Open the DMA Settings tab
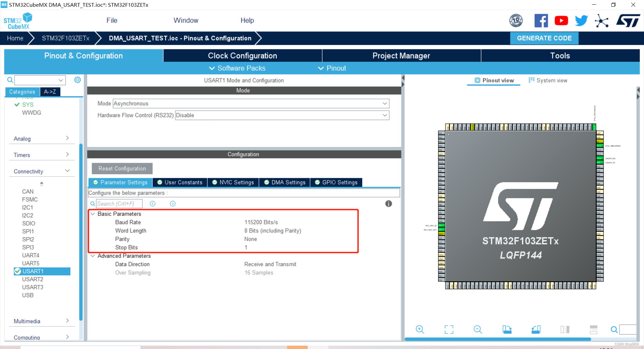 pos(285,182)
